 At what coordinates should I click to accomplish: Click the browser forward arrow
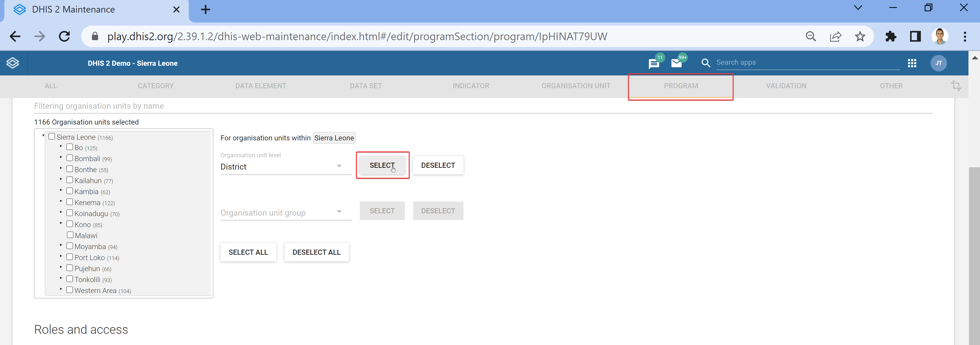pos(40,37)
